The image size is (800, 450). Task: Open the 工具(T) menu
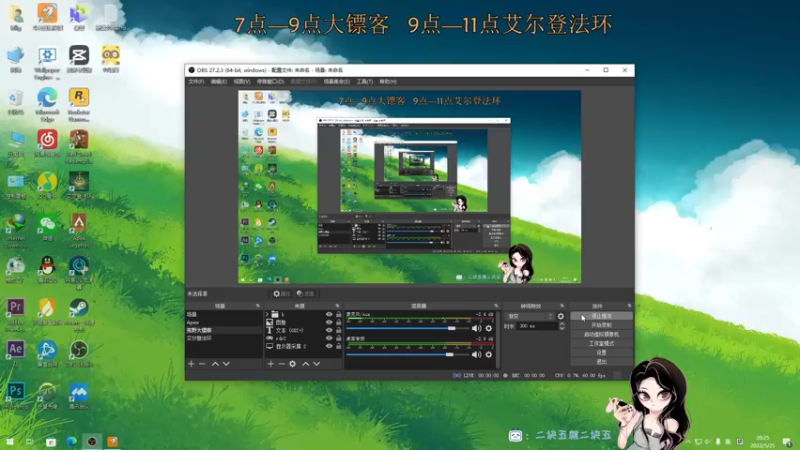point(364,82)
